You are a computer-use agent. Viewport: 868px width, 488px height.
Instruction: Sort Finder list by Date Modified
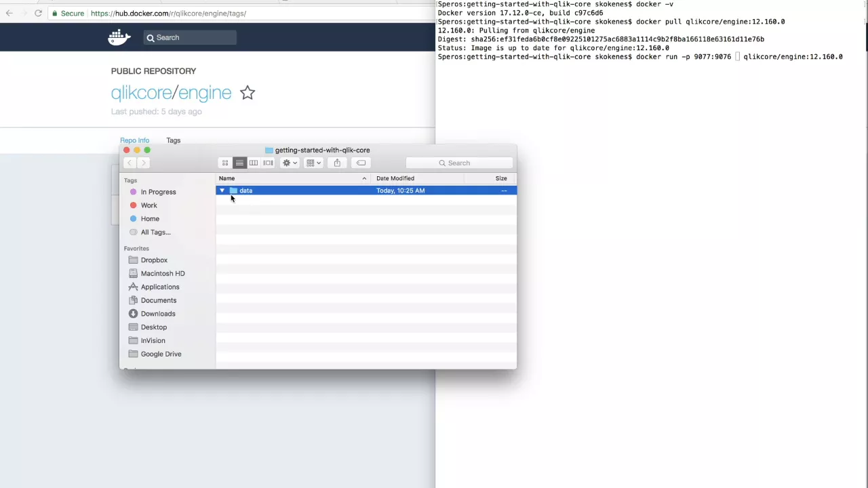pos(418,178)
